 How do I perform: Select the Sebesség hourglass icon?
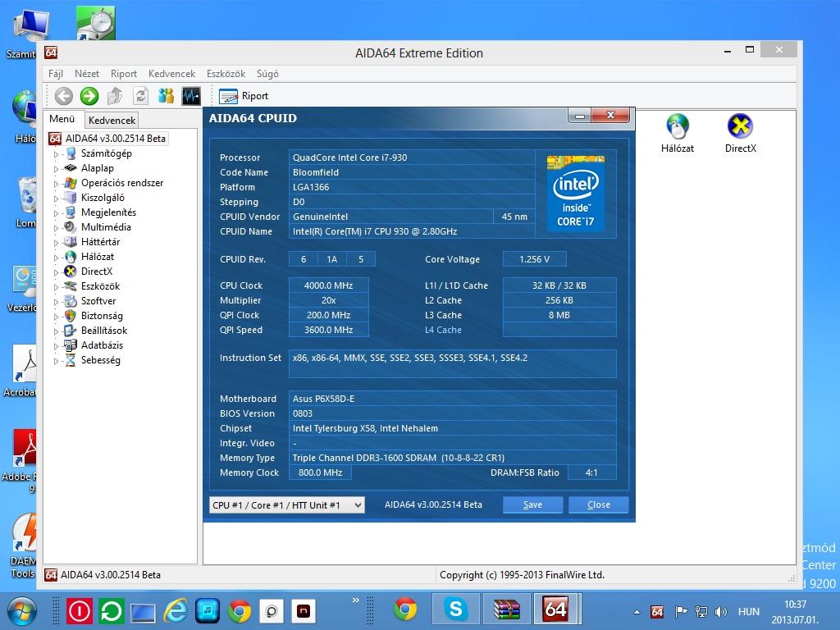[x=71, y=361]
